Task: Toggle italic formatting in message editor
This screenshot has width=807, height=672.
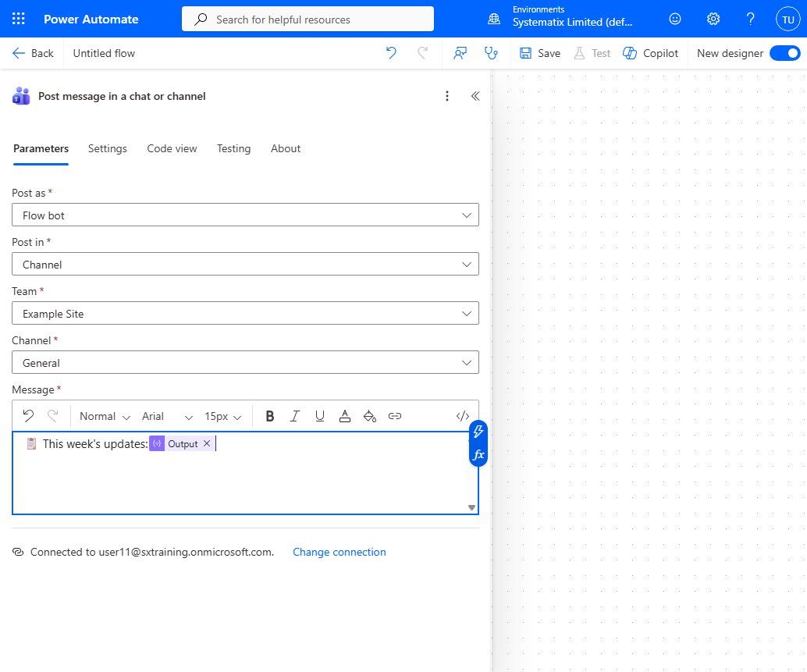Action: pyautogui.click(x=294, y=416)
